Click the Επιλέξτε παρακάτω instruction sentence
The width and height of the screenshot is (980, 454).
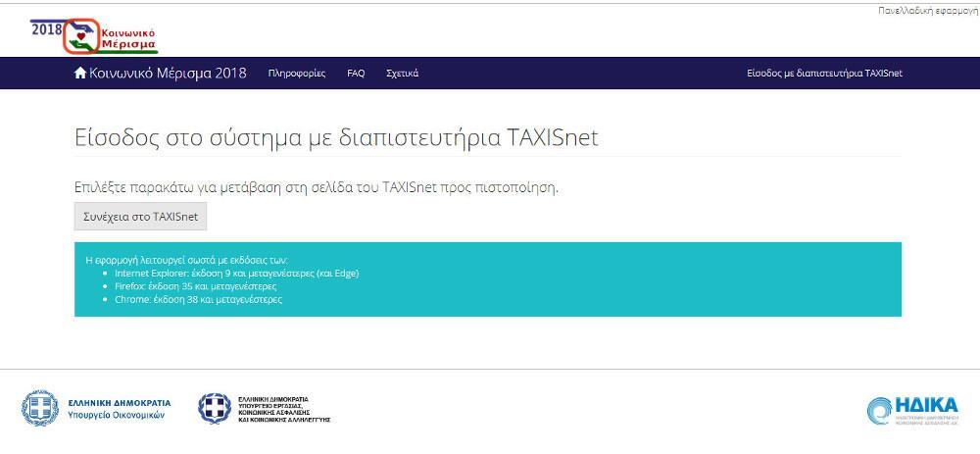[317, 186]
